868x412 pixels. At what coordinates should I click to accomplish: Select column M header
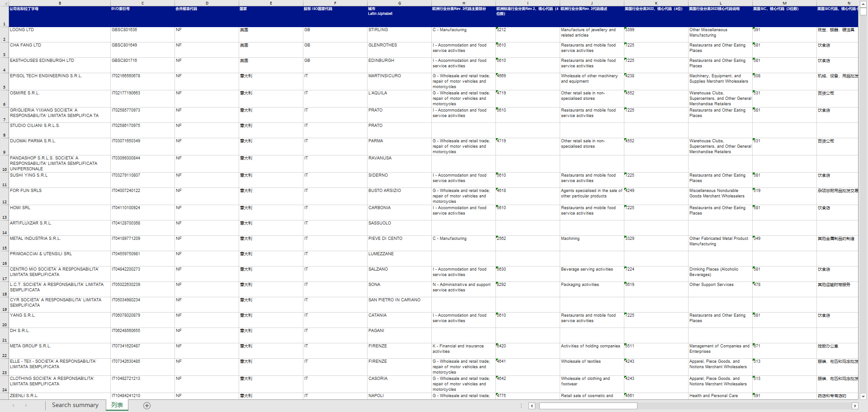784,3
